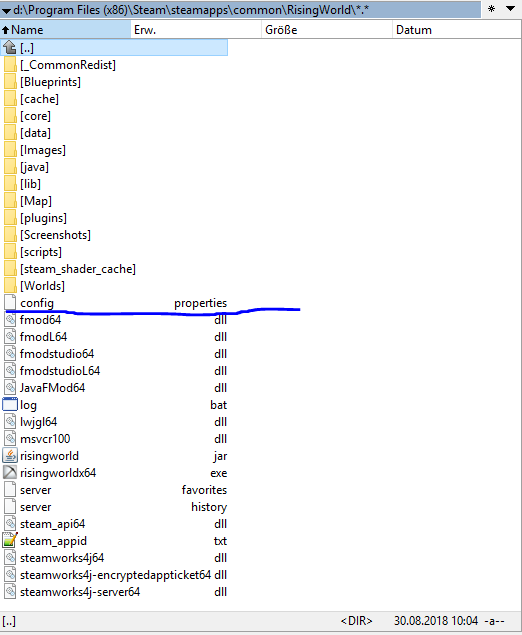This screenshot has height=635, width=522.
Task: Sort files by Erw. extension column
Action: [196, 30]
